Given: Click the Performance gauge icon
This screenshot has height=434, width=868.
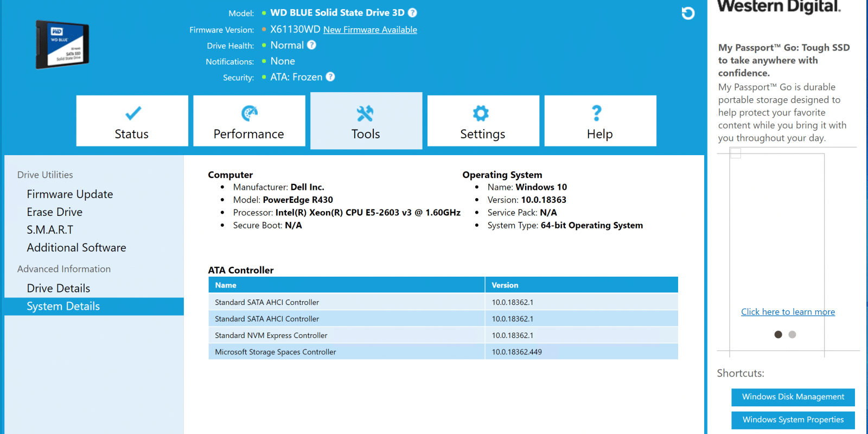Looking at the screenshot, I should (250, 113).
